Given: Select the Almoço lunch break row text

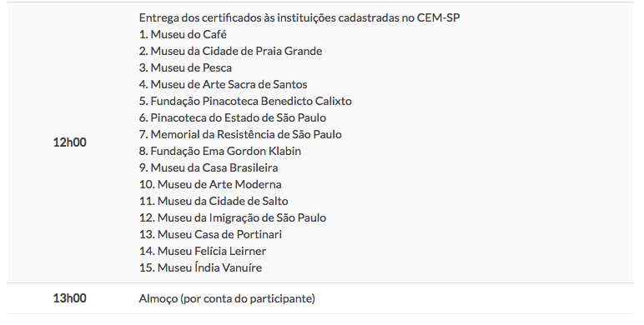Looking at the screenshot, I should pyautogui.click(x=227, y=298).
